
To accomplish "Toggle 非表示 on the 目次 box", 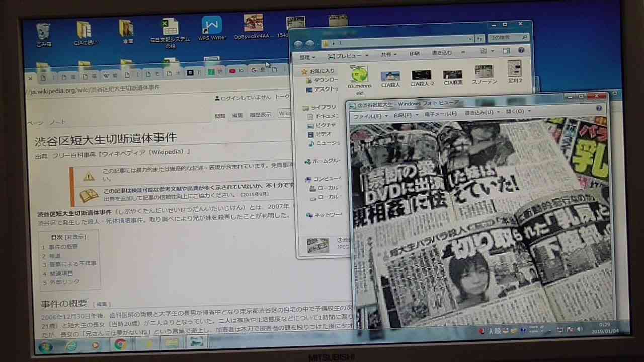I will tap(75, 237).
